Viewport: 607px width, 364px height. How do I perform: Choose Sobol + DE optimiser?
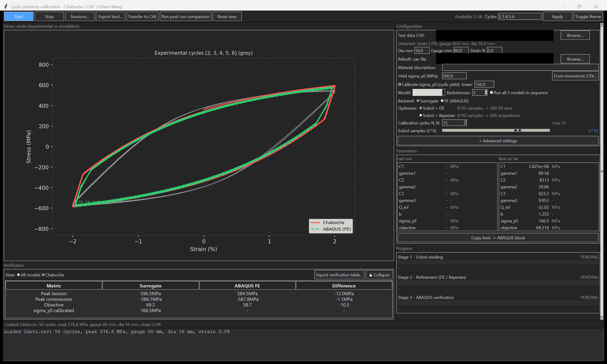pos(421,108)
